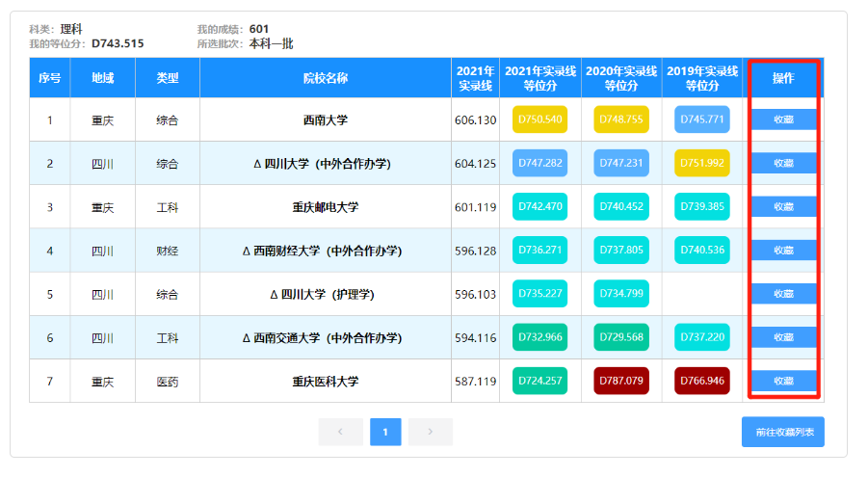Click 收藏 button for 重庆邮电大学 row
Viewport: 868px width, 477px height.
783,206
